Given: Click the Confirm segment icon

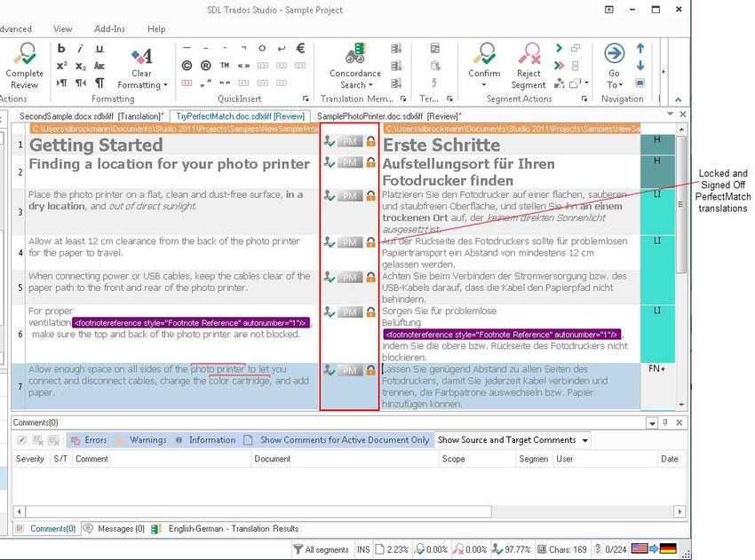Looking at the screenshot, I should pyautogui.click(x=484, y=53).
